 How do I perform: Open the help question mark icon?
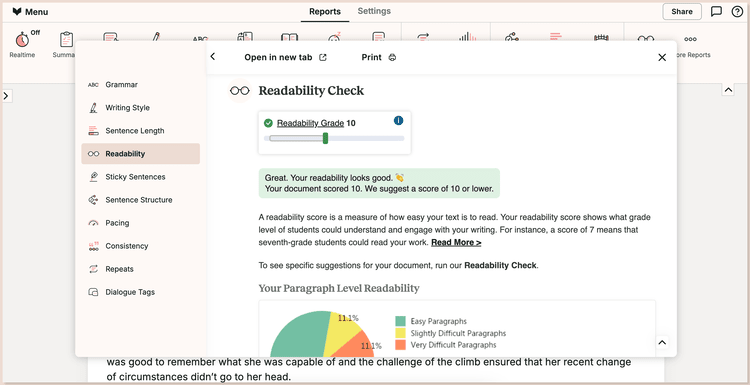737,11
